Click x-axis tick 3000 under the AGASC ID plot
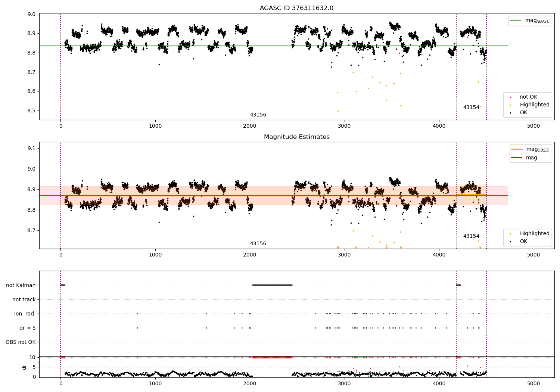The height and width of the screenshot is (392, 560). 345,126
